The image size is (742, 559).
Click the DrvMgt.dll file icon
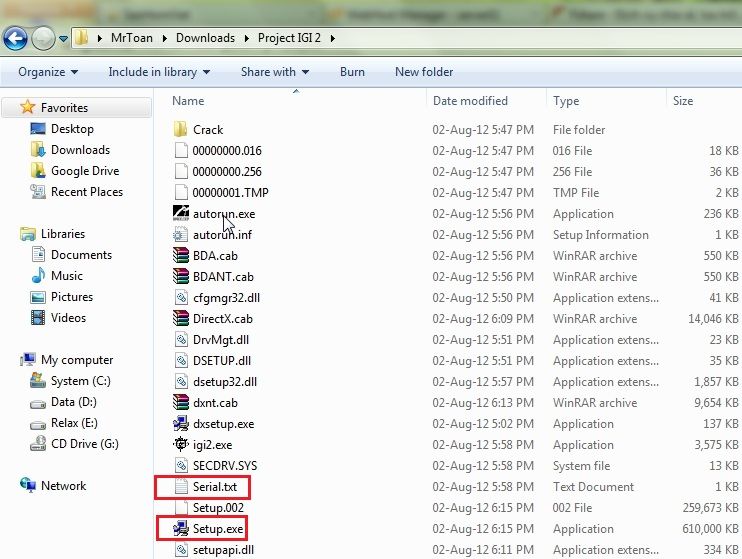pos(181,339)
